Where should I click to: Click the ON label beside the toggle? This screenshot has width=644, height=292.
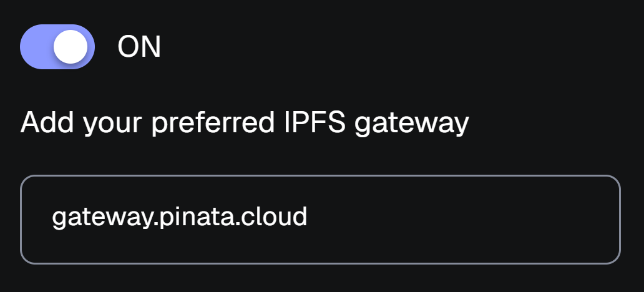point(139,47)
